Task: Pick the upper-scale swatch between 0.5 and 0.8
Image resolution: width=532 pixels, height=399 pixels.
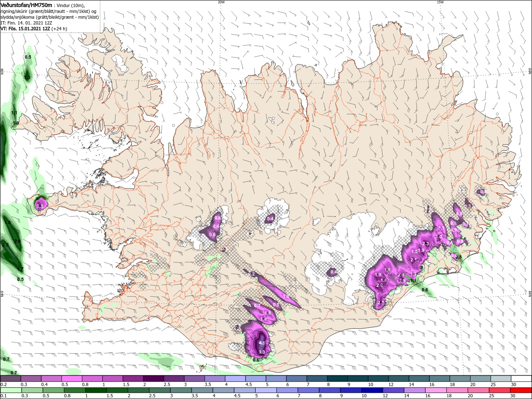Action: click(72, 379)
